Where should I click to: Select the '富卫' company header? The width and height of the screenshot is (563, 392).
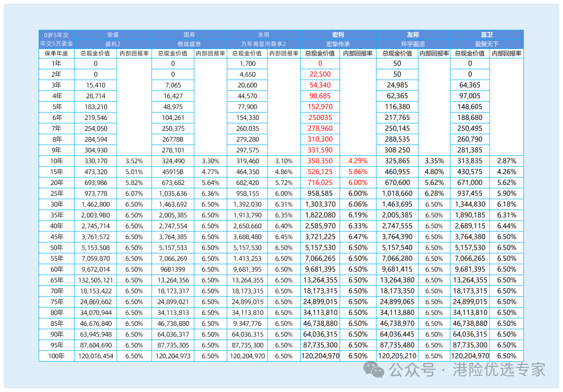pyautogui.click(x=487, y=35)
